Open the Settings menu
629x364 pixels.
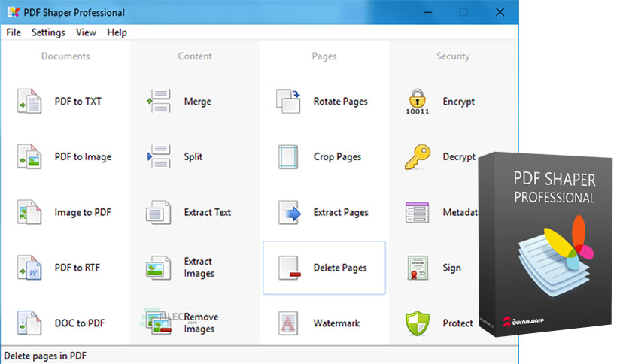(x=48, y=32)
